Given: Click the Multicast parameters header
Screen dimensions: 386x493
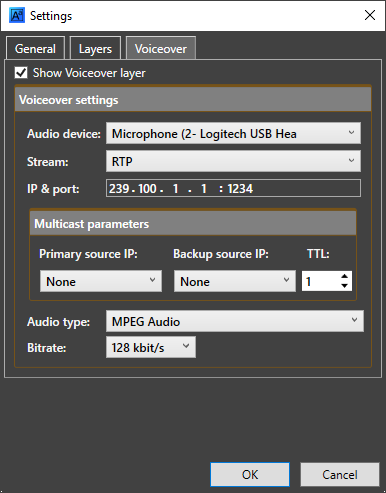Looking at the screenshot, I should point(193,224).
